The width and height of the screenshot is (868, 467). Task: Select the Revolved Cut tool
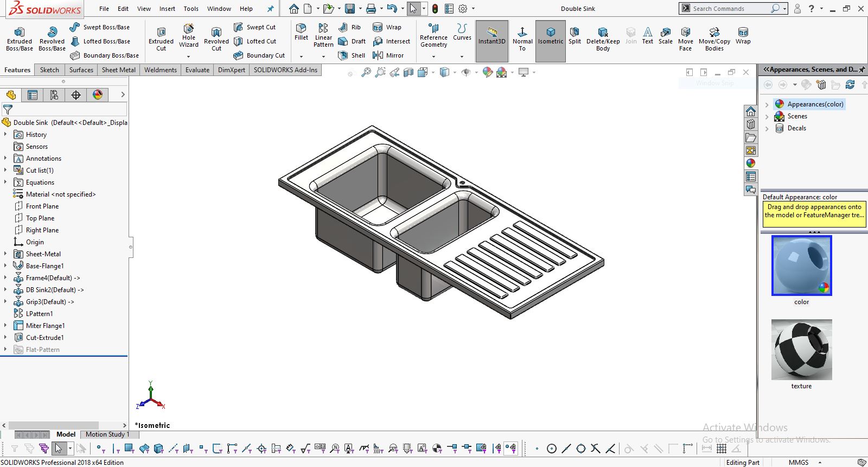216,39
